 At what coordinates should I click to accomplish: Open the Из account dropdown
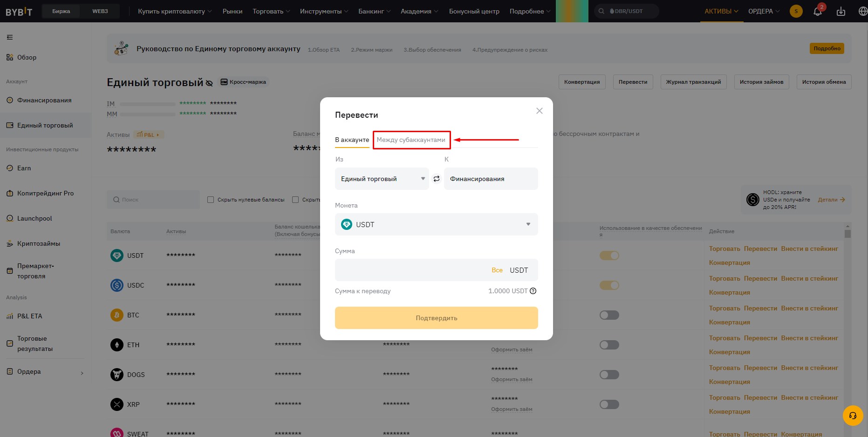tap(382, 179)
